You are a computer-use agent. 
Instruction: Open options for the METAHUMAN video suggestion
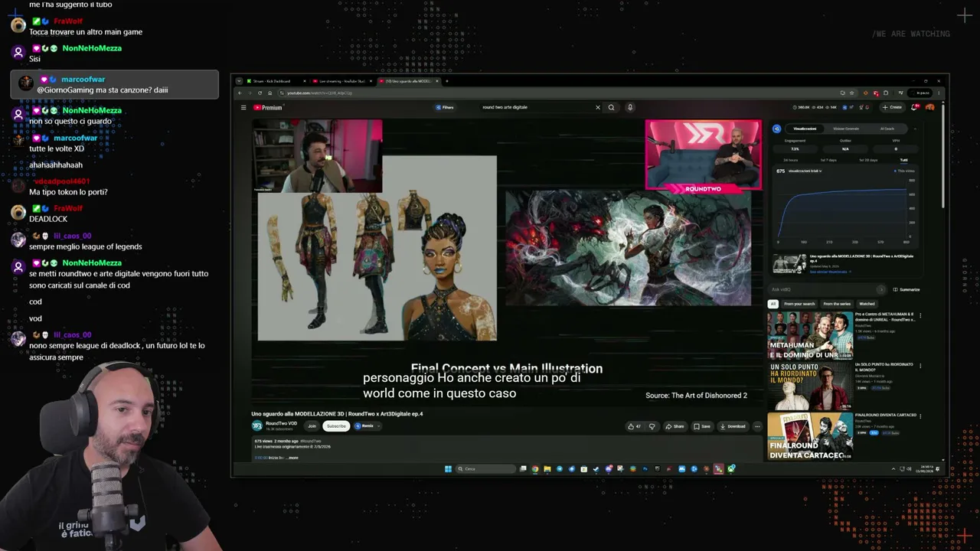pyautogui.click(x=920, y=315)
